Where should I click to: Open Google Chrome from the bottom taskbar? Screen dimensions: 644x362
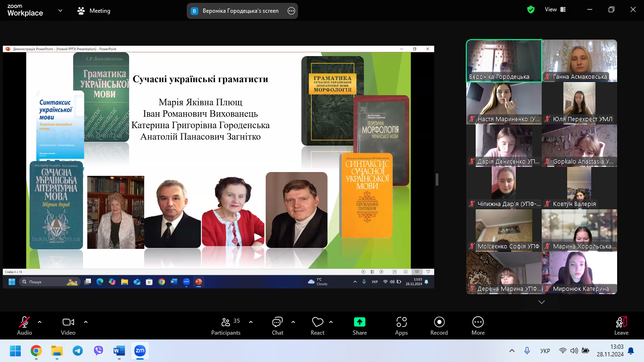tap(36, 351)
